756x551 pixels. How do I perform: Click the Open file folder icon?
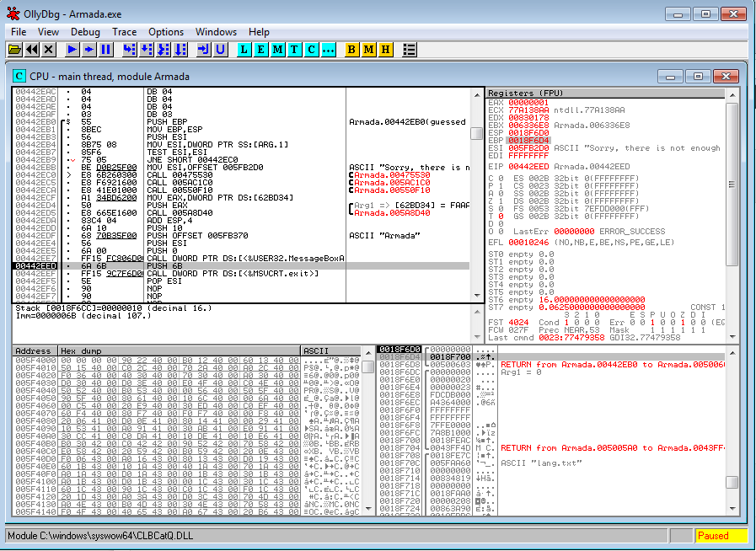click(15, 50)
